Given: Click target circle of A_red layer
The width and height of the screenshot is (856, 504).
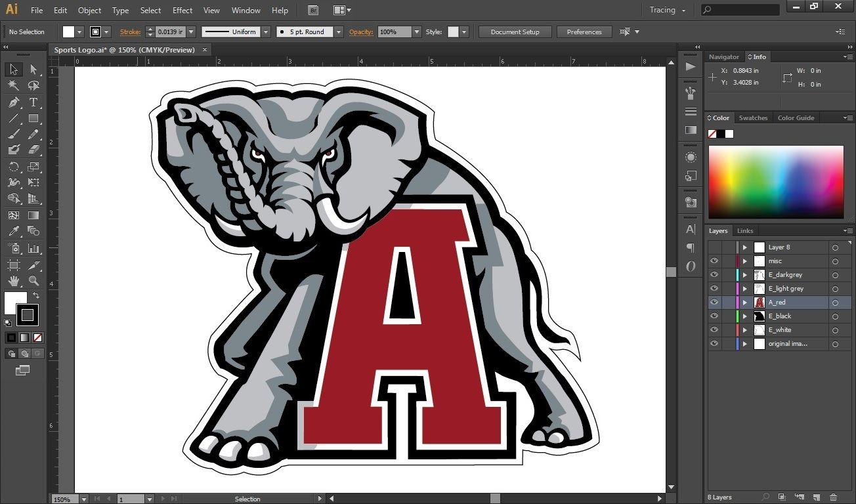Looking at the screenshot, I should click(835, 303).
